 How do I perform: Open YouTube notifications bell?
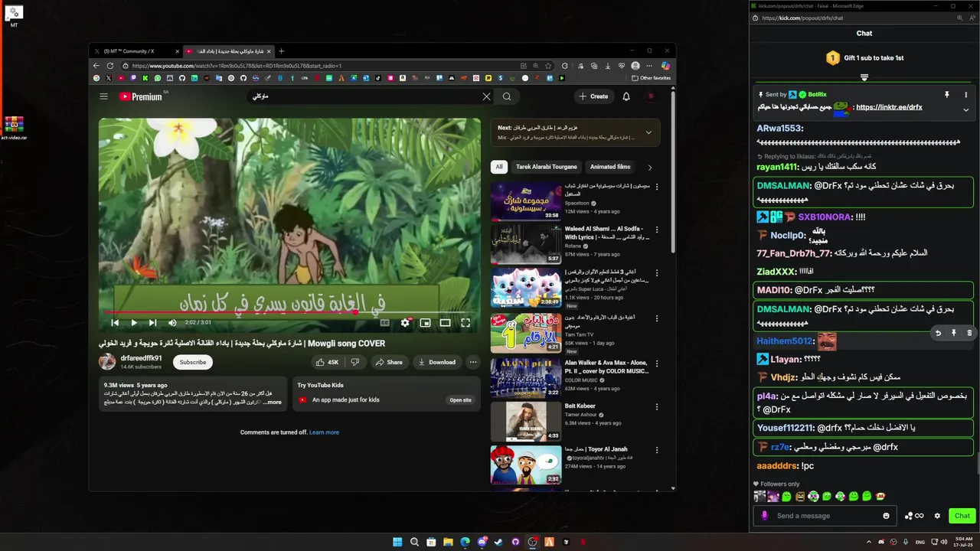click(x=626, y=96)
